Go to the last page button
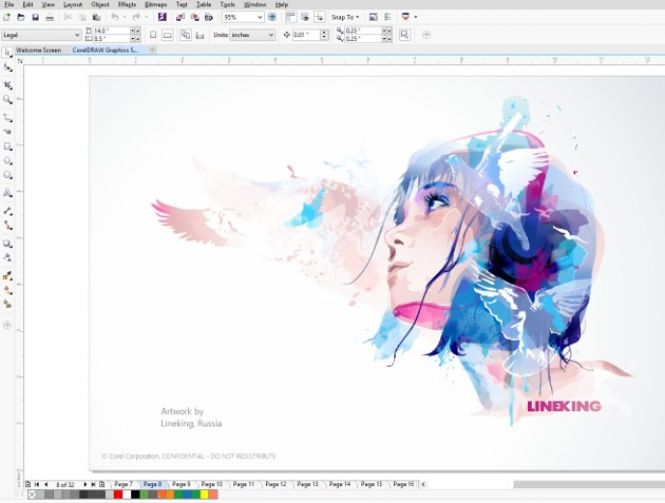This screenshot has width=665, height=503. pos(93,484)
